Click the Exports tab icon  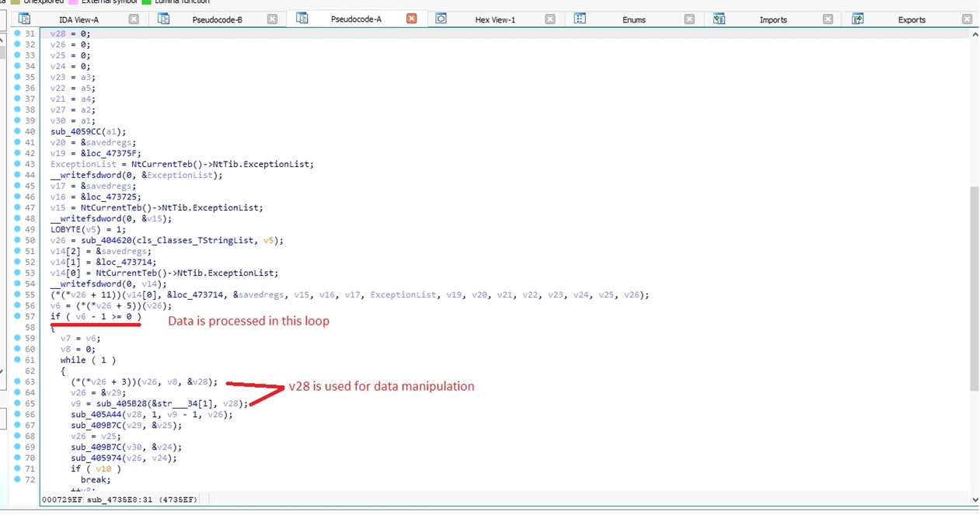pyautogui.click(x=857, y=19)
